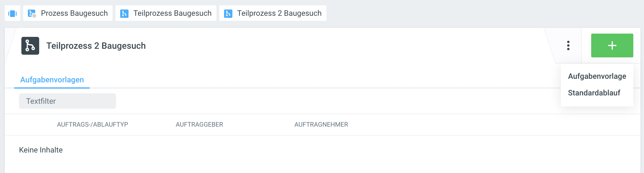Go to Teilprozess Baugesuch breadcrumb label

point(172,13)
